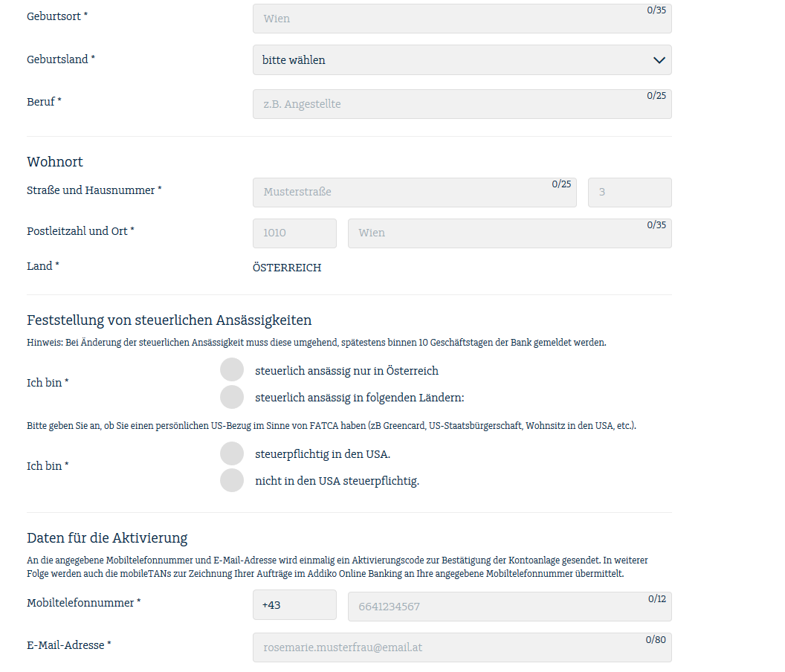Image resolution: width=785 pixels, height=672 pixels.
Task: Click the ÖSTERREICH country text under Land
Action: [287, 268]
